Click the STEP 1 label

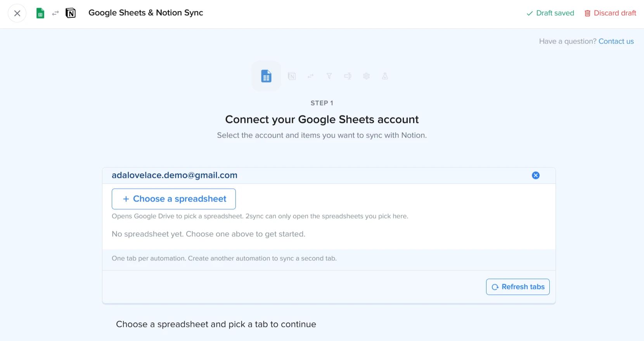coord(322,103)
